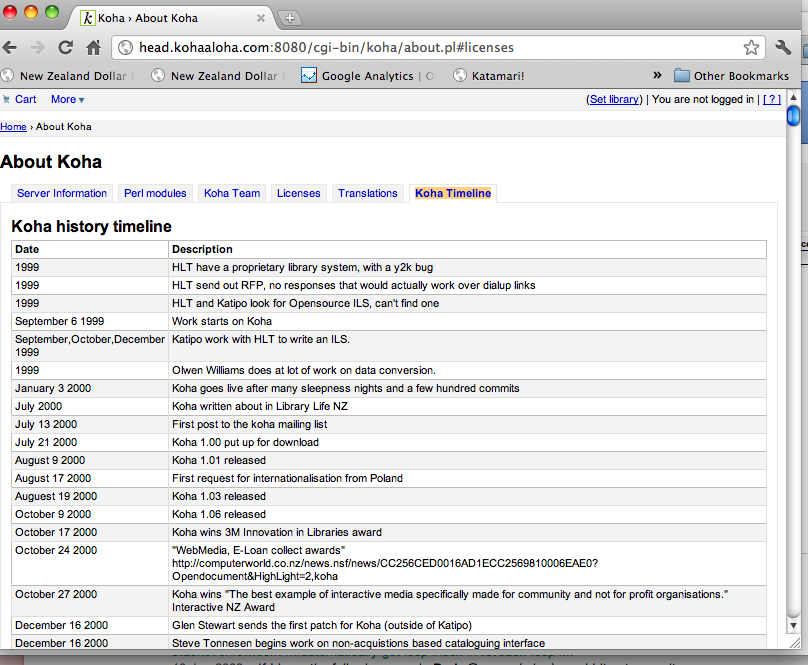Click the browser back arrow

[x=11, y=47]
